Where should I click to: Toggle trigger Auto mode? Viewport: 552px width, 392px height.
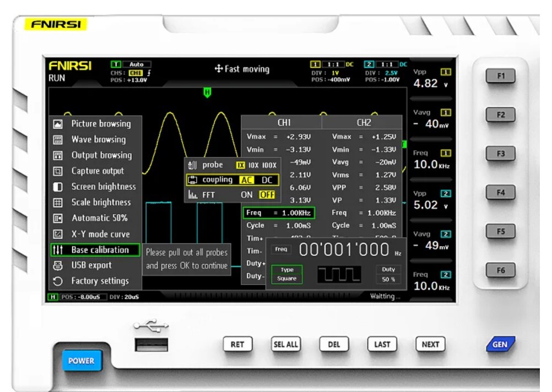(x=136, y=64)
